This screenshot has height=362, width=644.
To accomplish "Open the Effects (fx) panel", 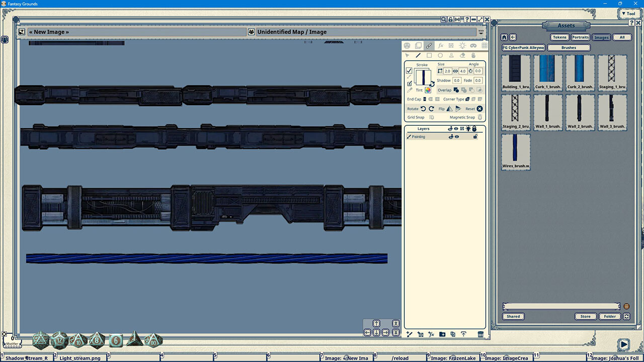I will tap(440, 46).
